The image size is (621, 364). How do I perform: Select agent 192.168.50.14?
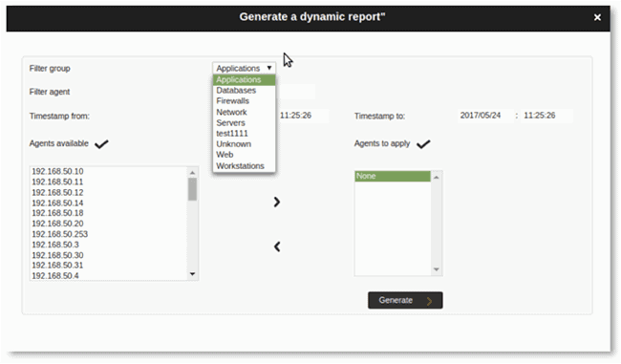[109, 203]
